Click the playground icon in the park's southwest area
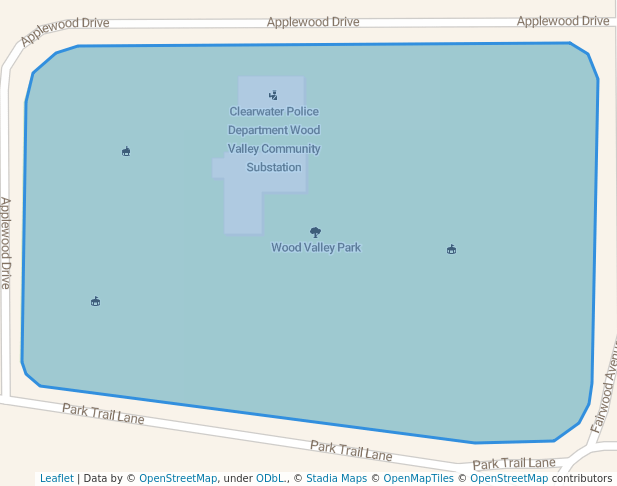This screenshot has height=486, width=617. point(96,301)
